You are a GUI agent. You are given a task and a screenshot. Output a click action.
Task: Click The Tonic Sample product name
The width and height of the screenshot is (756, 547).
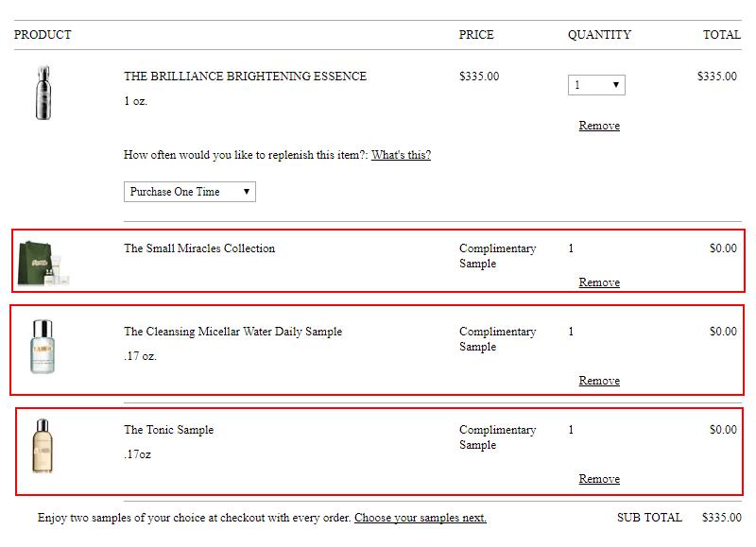169,430
